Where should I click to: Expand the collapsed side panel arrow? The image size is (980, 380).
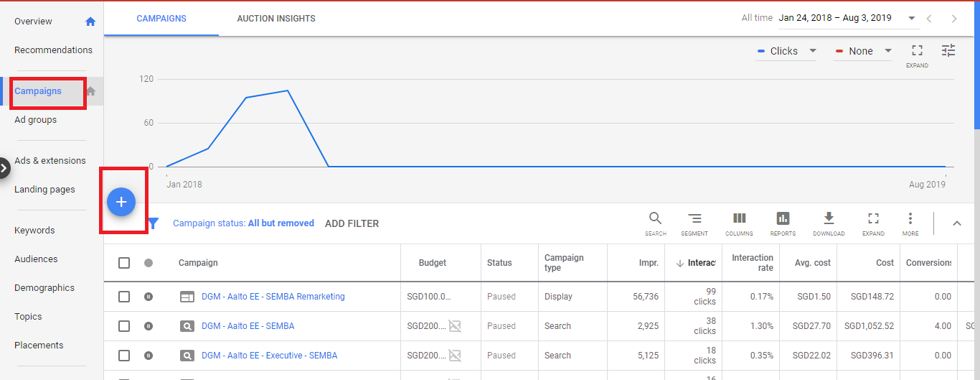4,168
